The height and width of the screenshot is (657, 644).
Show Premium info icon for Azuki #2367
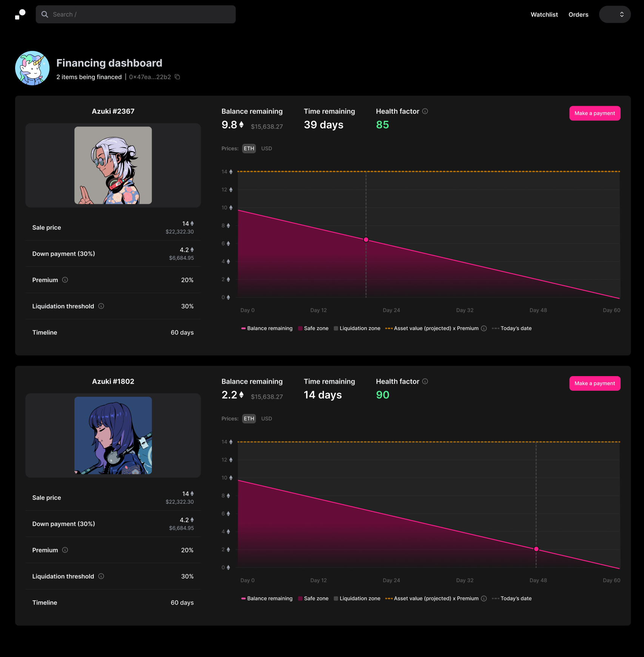click(65, 280)
